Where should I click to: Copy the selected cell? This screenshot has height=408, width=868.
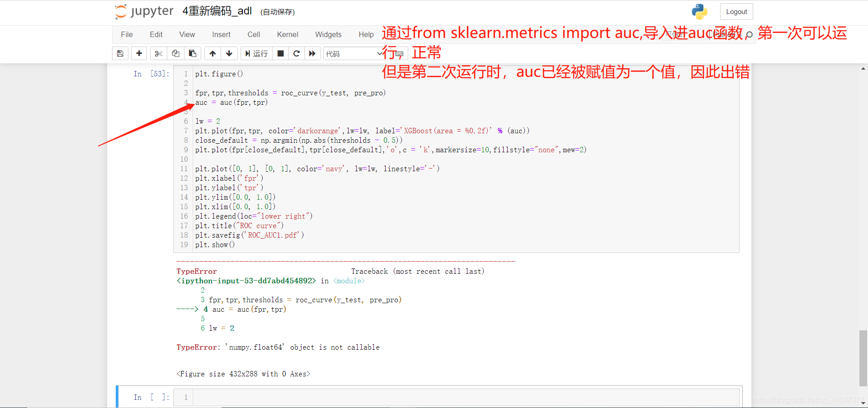pyautogui.click(x=175, y=53)
